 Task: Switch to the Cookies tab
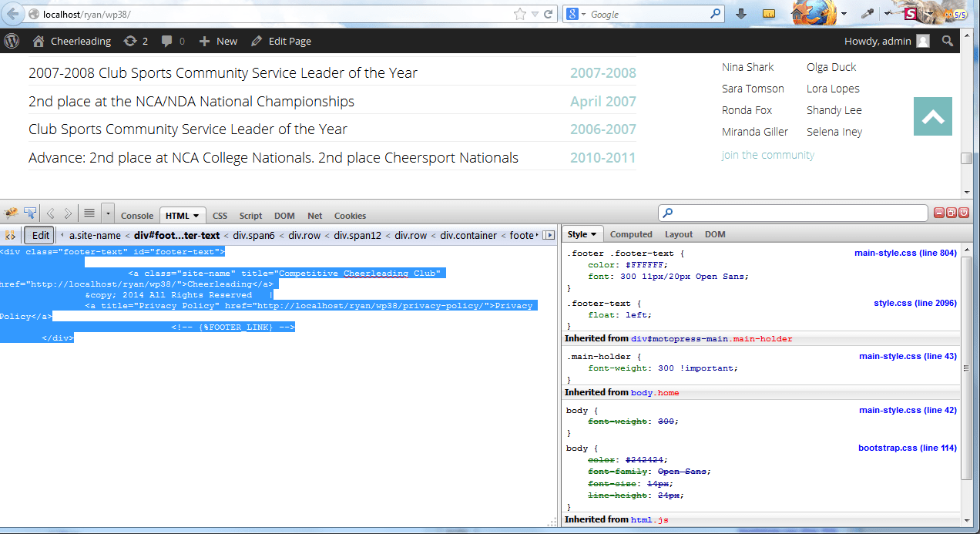(350, 216)
